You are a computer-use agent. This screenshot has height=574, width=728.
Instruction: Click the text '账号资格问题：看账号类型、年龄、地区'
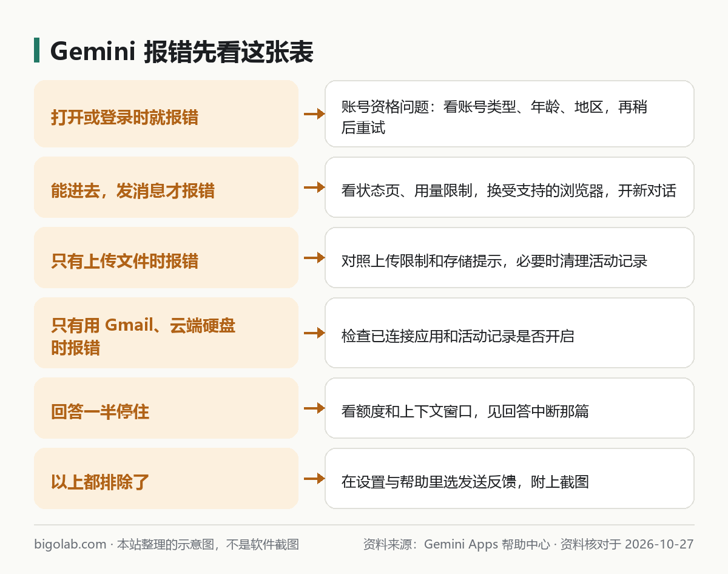click(x=472, y=107)
